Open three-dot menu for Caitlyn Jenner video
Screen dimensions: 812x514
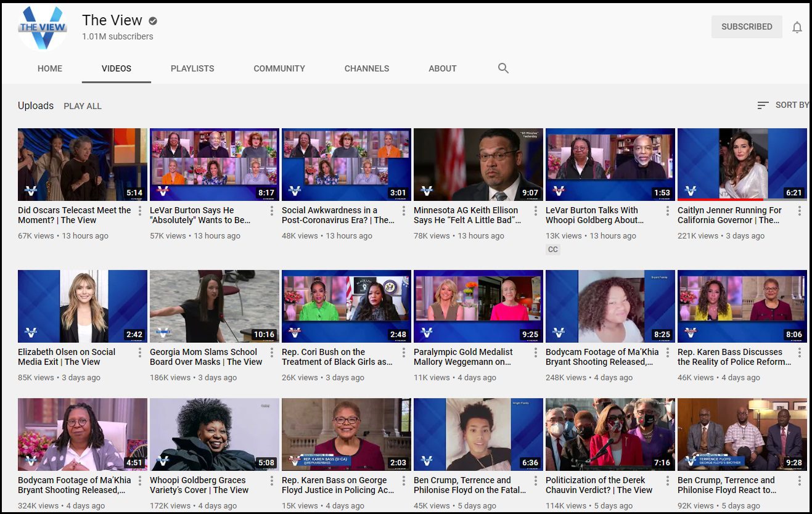point(800,211)
